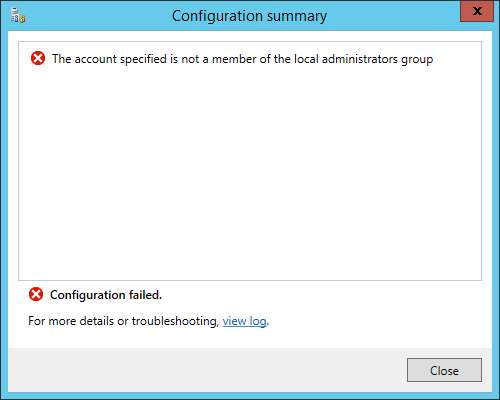The height and width of the screenshot is (400, 500).
Task: Click the word "troubleshooting" in the help sentence
Action: point(175,322)
